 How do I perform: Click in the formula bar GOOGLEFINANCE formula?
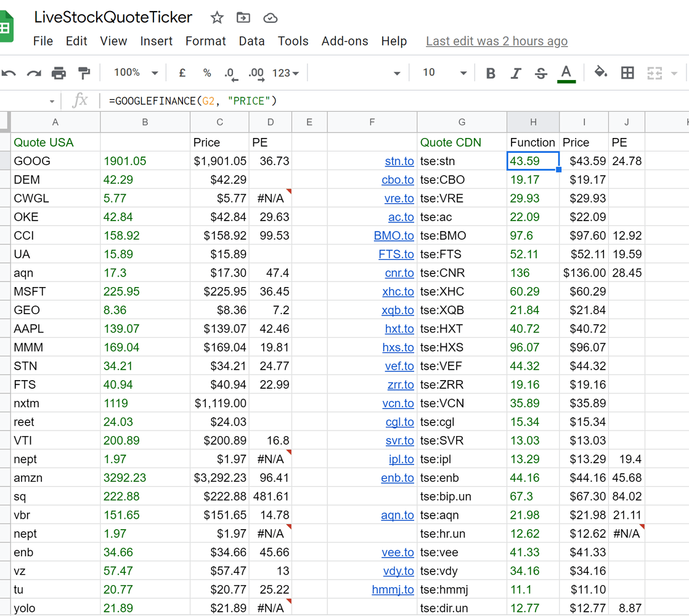tap(193, 101)
